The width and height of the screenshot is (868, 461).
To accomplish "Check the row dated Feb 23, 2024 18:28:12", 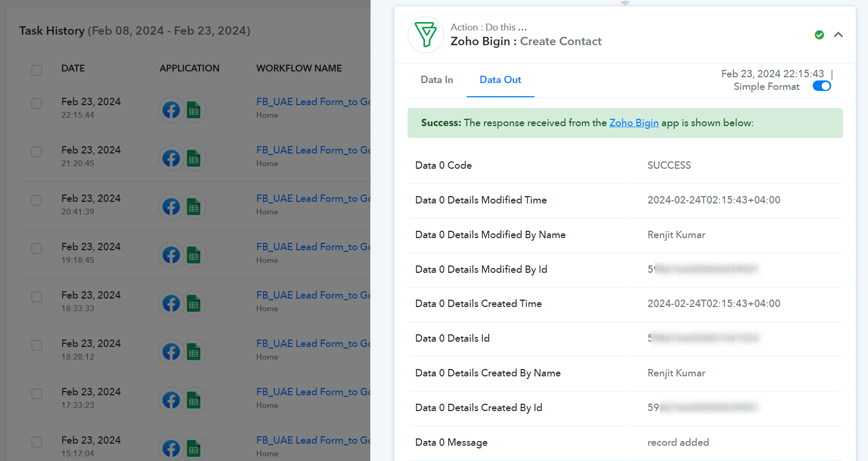I will [37, 345].
